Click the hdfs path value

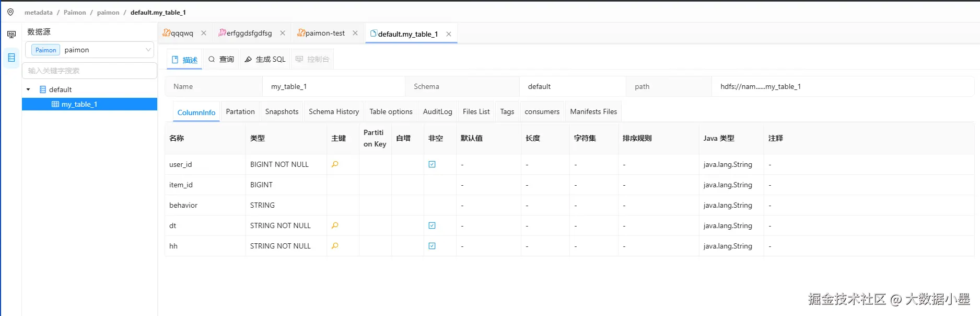click(x=761, y=86)
